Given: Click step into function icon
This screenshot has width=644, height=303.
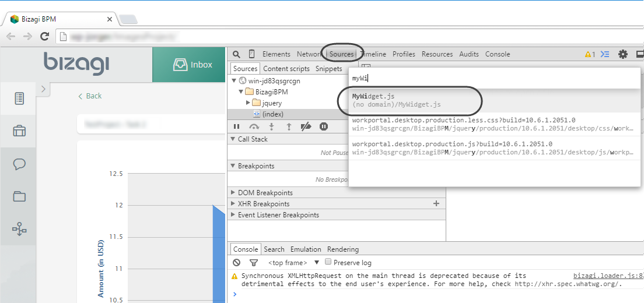Looking at the screenshot, I should (x=271, y=126).
